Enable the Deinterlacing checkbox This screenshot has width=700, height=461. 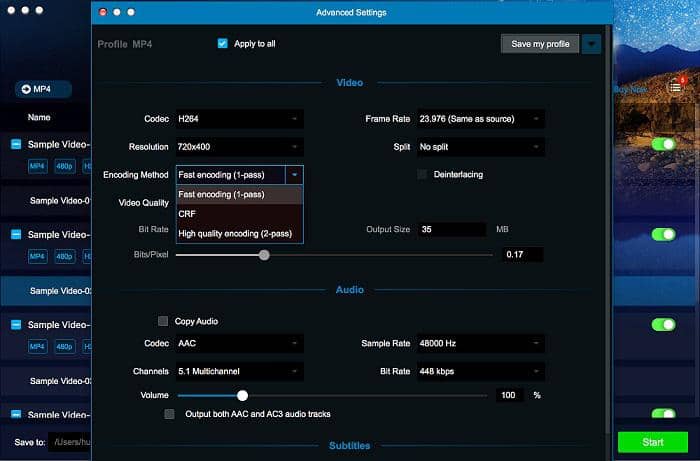click(x=422, y=174)
